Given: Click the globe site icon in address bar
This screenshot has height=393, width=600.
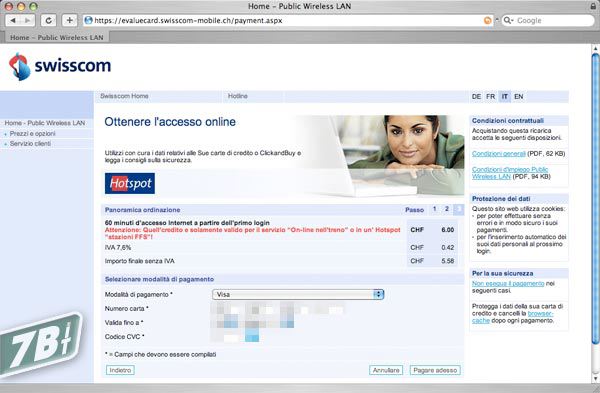Looking at the screenshot, I should click(88, 20).
